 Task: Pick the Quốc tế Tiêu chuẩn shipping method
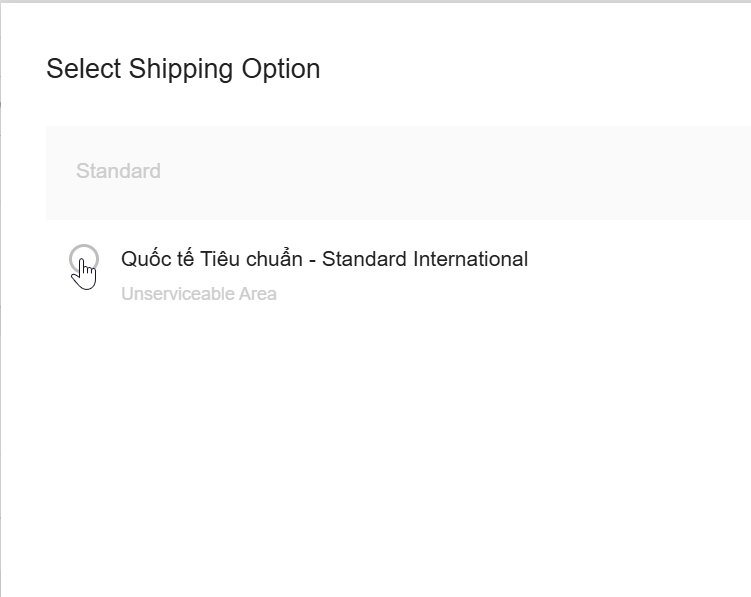(324, 259)
